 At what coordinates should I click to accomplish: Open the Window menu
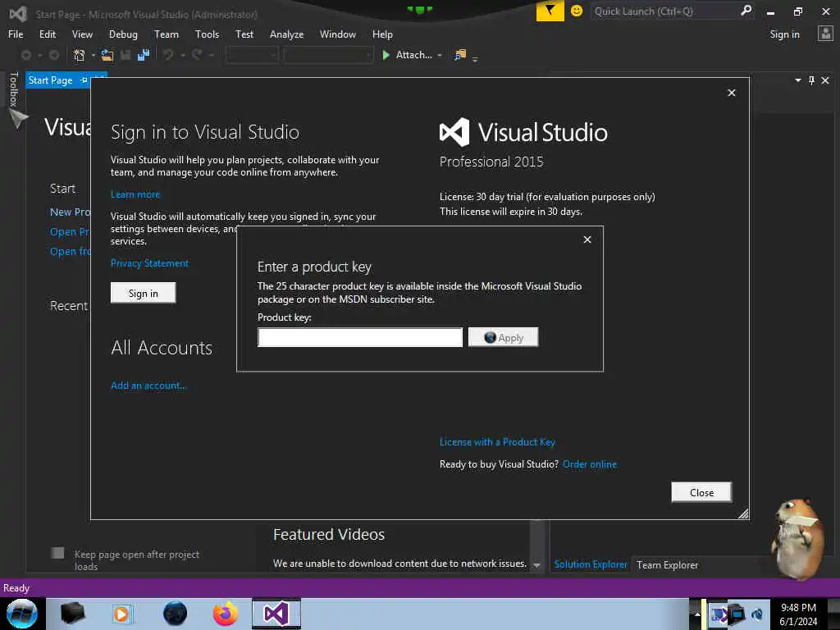pyautogui.click(x=337, y=34)
